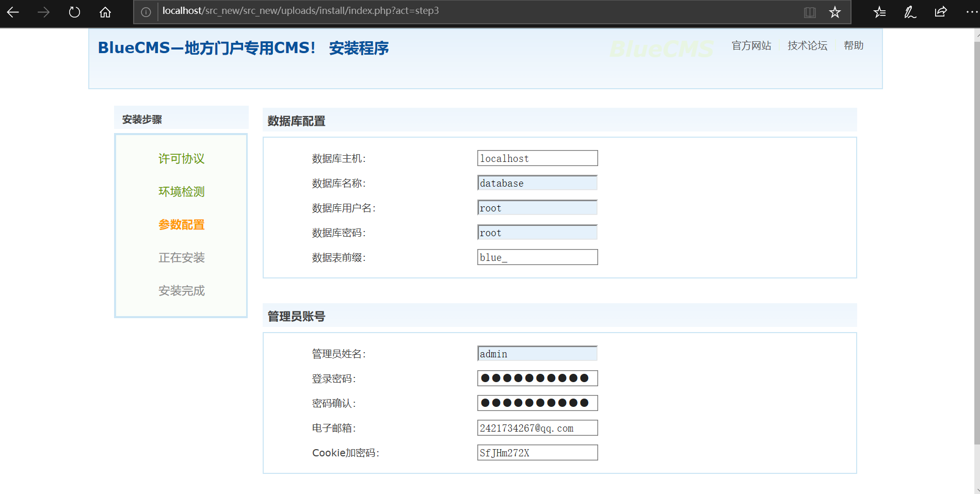980x494 pixels.
Task: Refresh the installation page
Action: [x=74, y=11]
